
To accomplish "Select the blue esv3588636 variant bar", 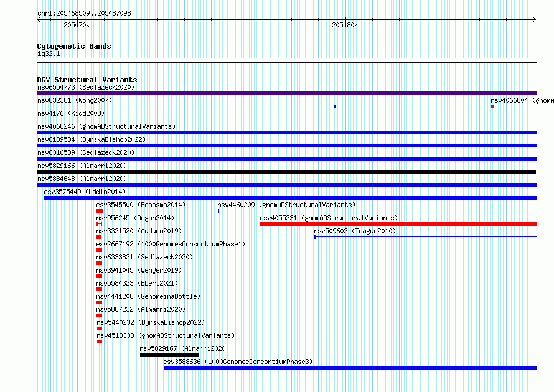I will pos(350,368).
